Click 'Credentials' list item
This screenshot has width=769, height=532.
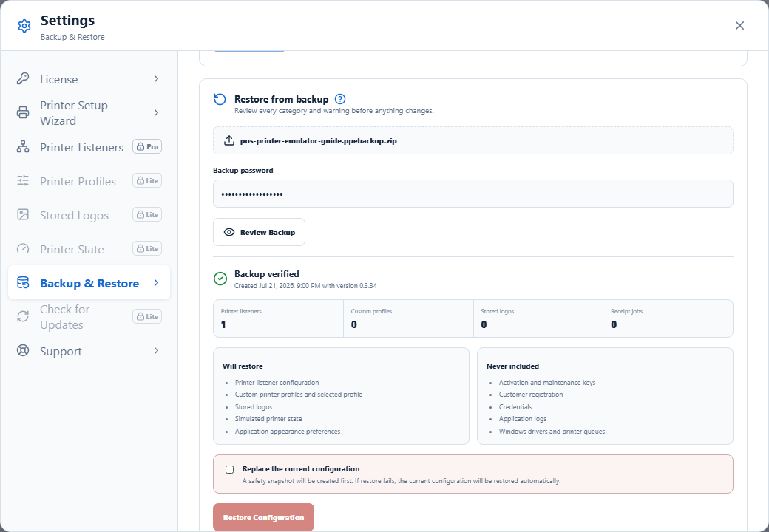515,406
